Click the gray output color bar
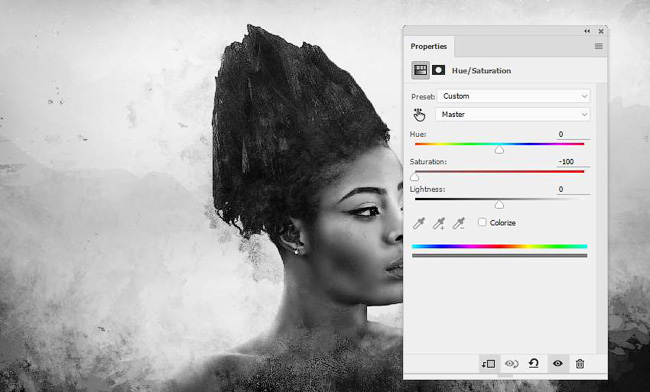 point(500,256)
